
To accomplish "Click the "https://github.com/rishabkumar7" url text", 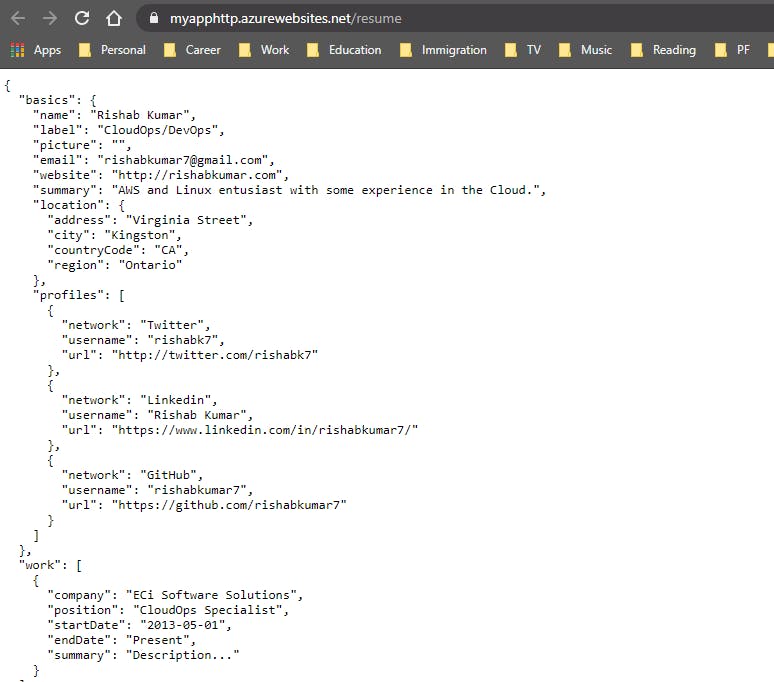I will coord(229,505).
